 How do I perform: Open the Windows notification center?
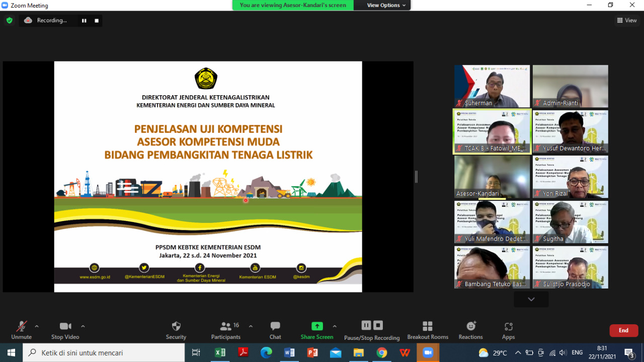point(629,353)
